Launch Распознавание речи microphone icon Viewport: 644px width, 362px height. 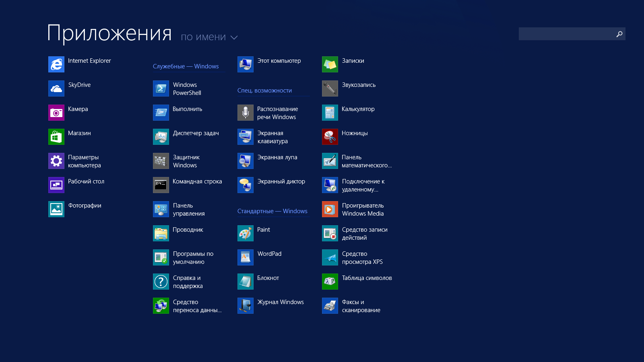click(x=246, y=113)
